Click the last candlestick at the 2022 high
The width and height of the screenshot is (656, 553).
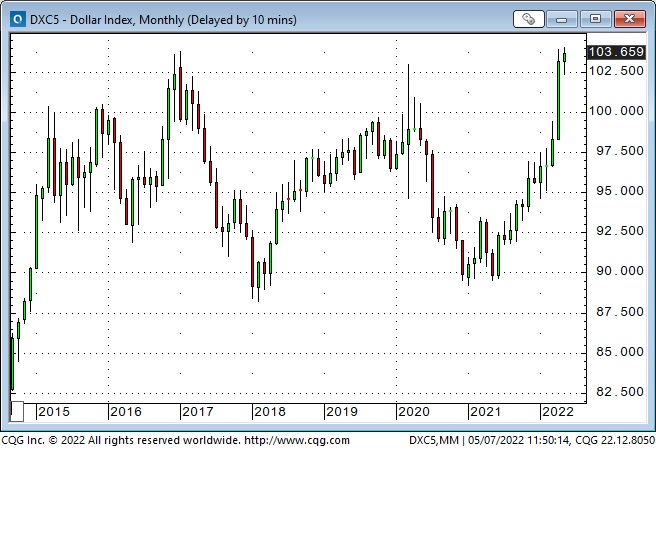point(564,61)
